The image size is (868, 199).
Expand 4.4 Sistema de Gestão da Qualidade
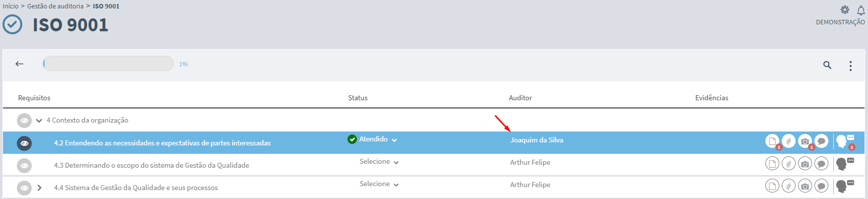point(39,188)
